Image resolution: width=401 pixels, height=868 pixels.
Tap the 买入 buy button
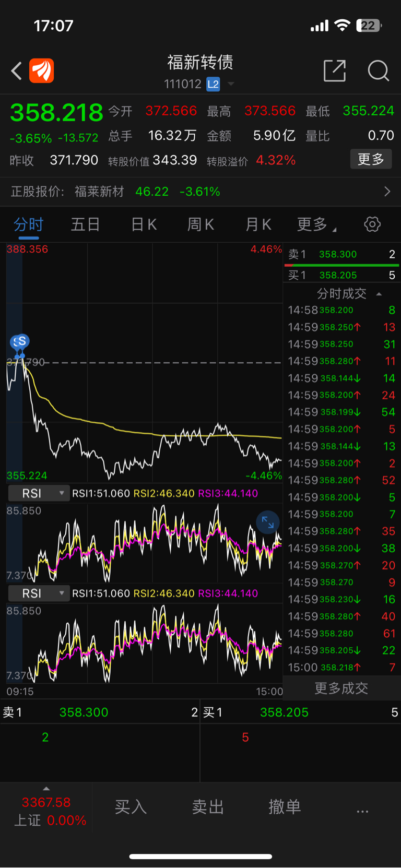point(131,807)
